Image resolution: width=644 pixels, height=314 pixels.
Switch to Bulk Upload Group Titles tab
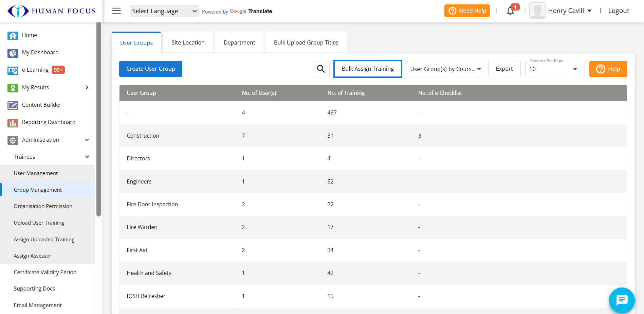[x=306, y=42]
